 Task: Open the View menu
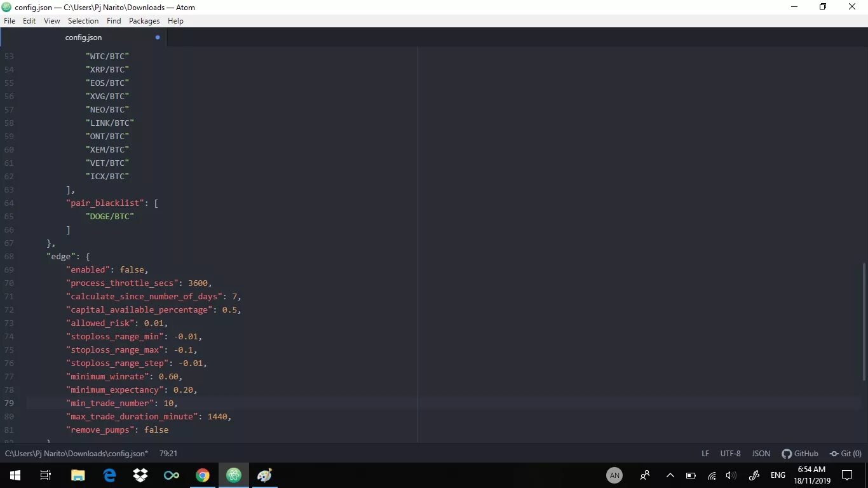[52, 21]
